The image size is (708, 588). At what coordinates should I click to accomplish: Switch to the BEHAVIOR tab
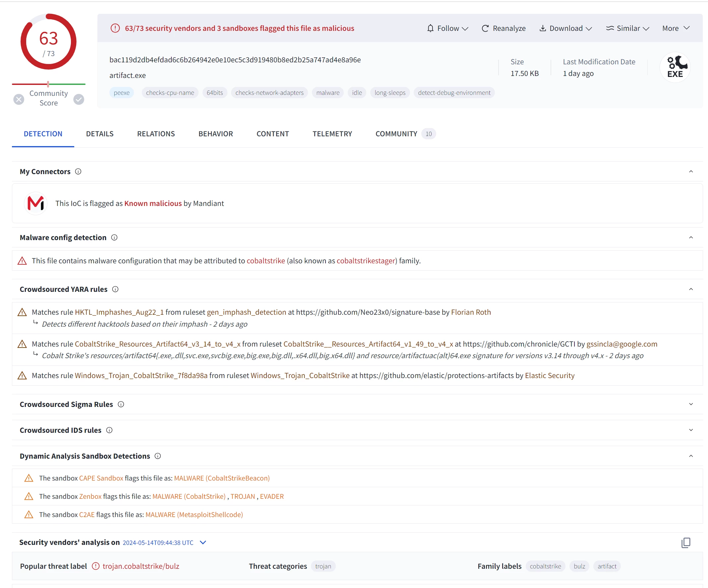pyautogui.click(x=216, y=134)
